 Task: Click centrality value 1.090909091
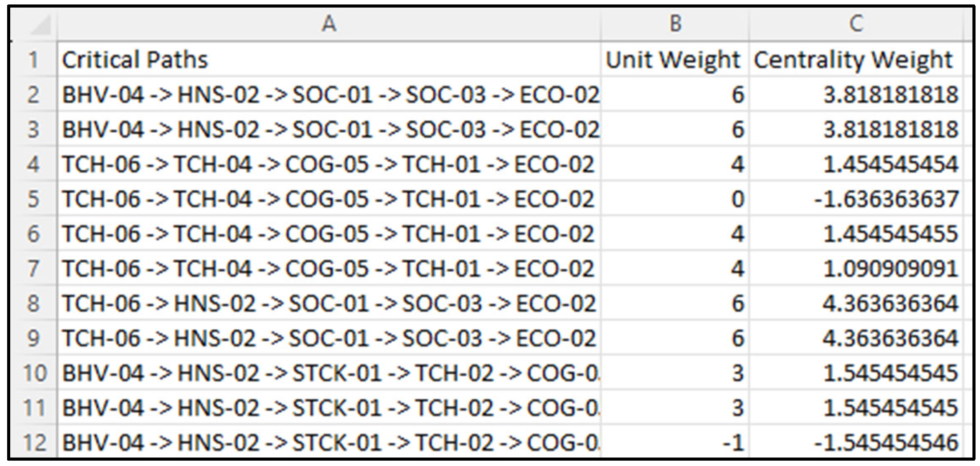pyautogui.click(x=856, y=269)
